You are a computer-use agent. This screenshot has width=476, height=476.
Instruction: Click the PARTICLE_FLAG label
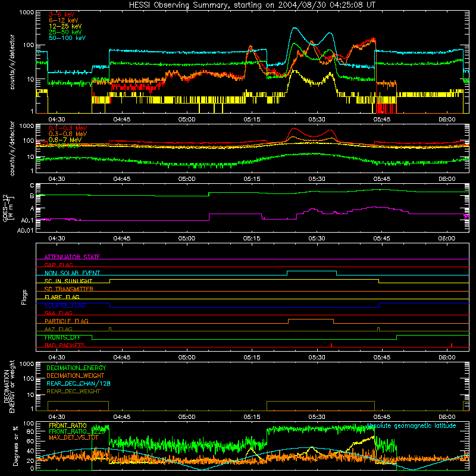[x=67, y=321]
